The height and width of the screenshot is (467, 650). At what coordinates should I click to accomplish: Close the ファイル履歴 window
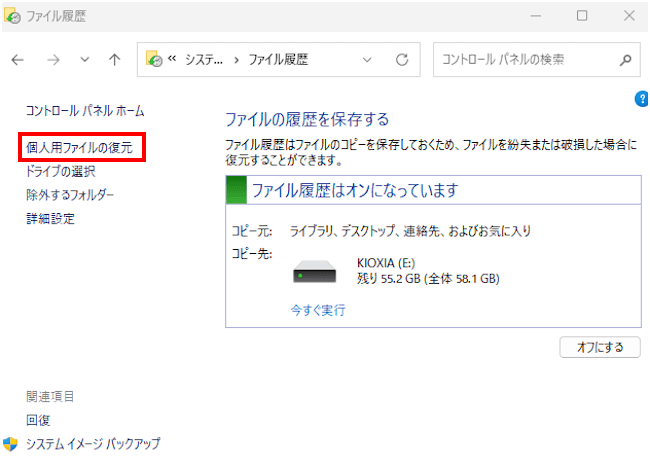pos(629,16)
